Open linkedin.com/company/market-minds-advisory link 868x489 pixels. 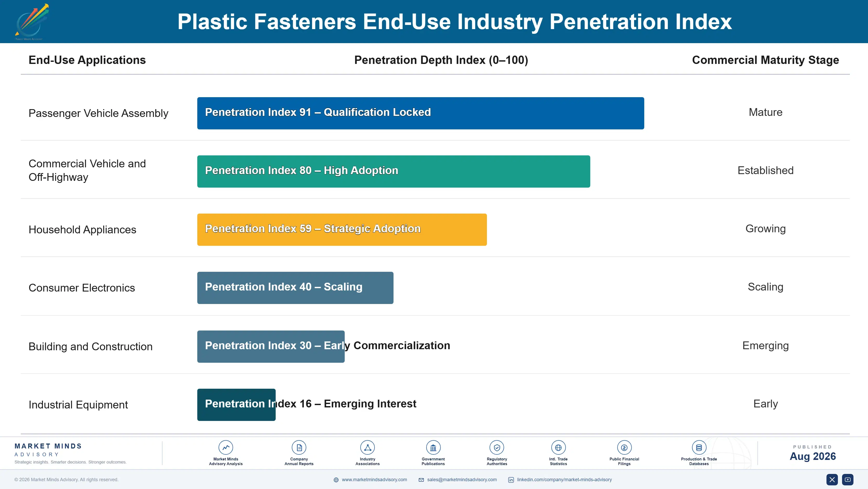pyautogui.click(x=564, y=480)
